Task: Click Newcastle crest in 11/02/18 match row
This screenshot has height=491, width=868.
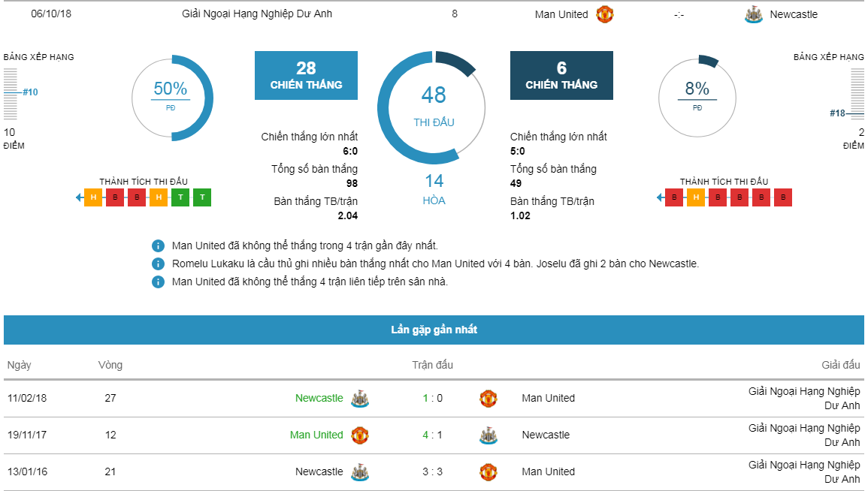Action: 360,399
